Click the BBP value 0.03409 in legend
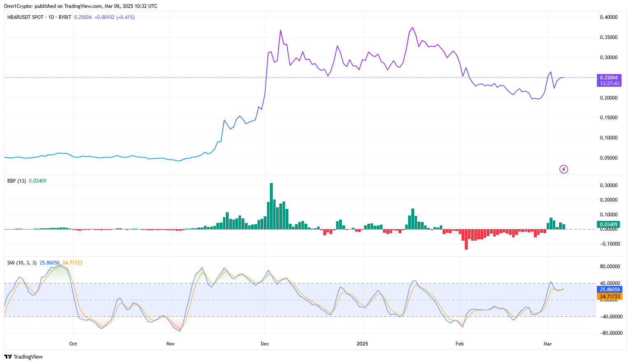The image size is (631, 364). tap(37, 181)
